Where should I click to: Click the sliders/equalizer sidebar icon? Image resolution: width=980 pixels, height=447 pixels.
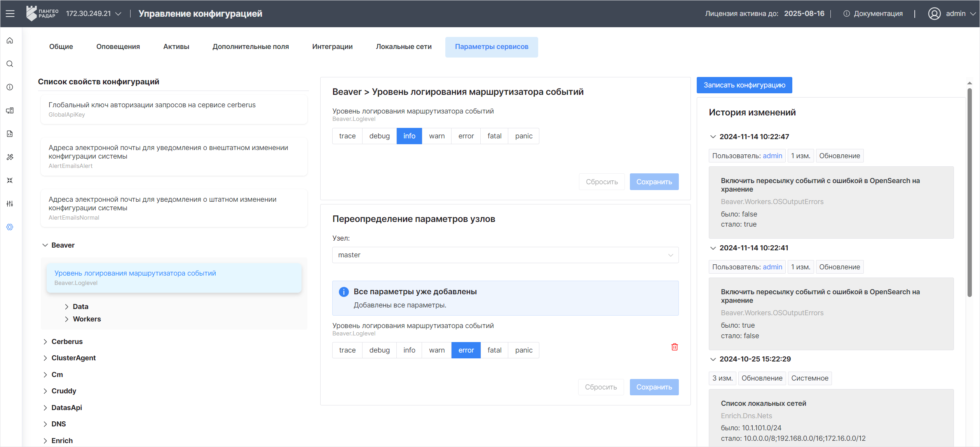click(x=10, y=204)
